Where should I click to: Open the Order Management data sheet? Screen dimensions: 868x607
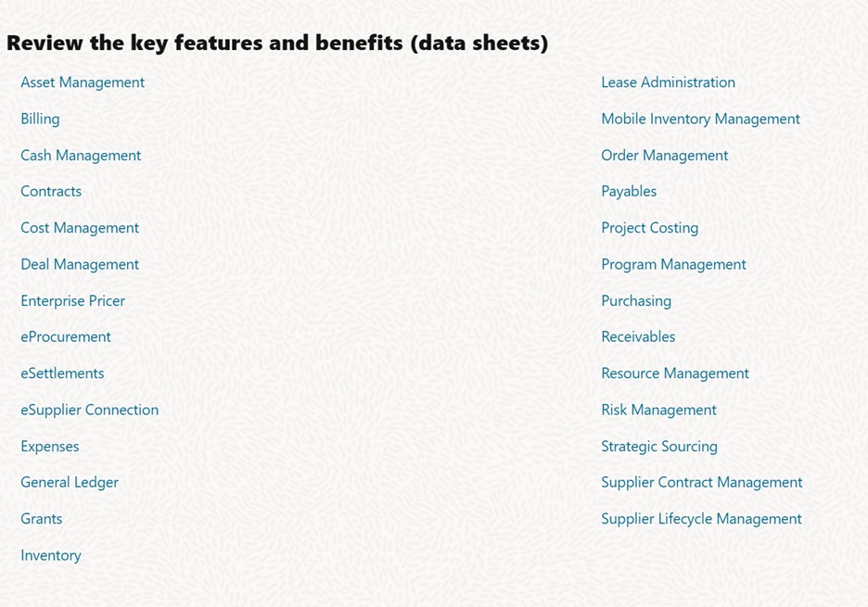(664, 155)
